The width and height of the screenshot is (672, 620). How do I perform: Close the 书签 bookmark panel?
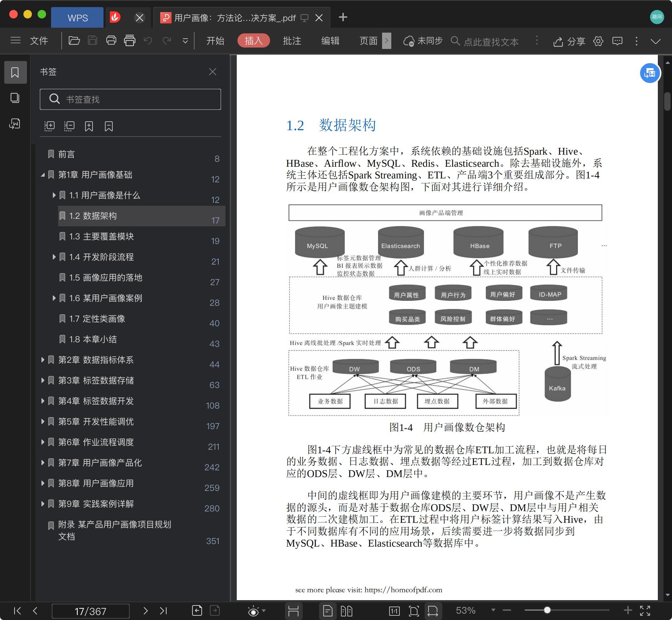pos(213,72)
